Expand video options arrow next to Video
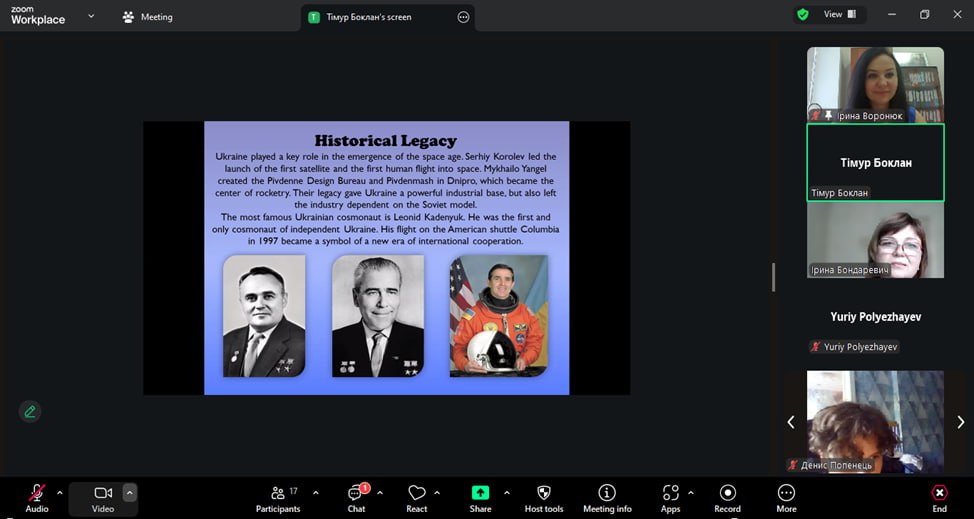The image size is (974, 519). [129, 492]
